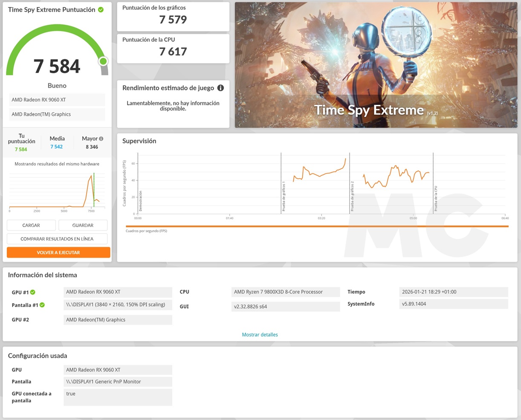
Task: Open COMPARAR RESULTADOS EN LÍNEA
Action: click(57, 239)
